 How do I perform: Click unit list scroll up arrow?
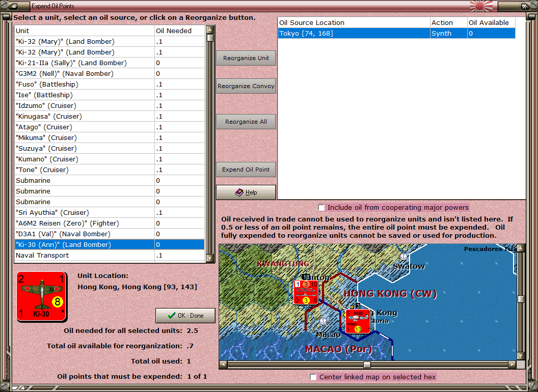pyautogui.click(x=210, y=29)
